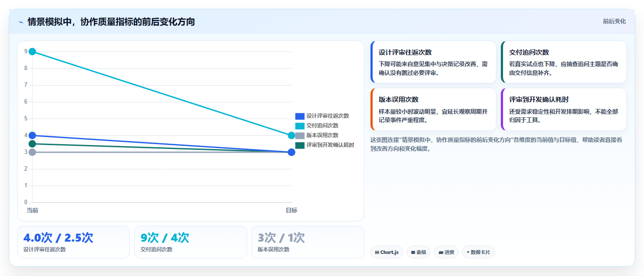This screenshot has width=644, height=276.
Task: Click the cyan 目标 data point at value 4
Action: click(x=291, y=135)
